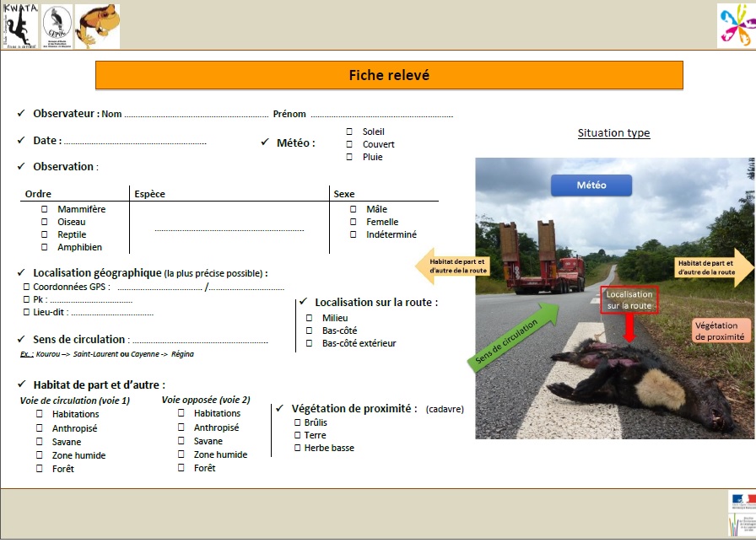This screenshot has height=543, width=756.
Task: Click the colorful pinwheel logo at top right
Action: [x=737, y=25]
